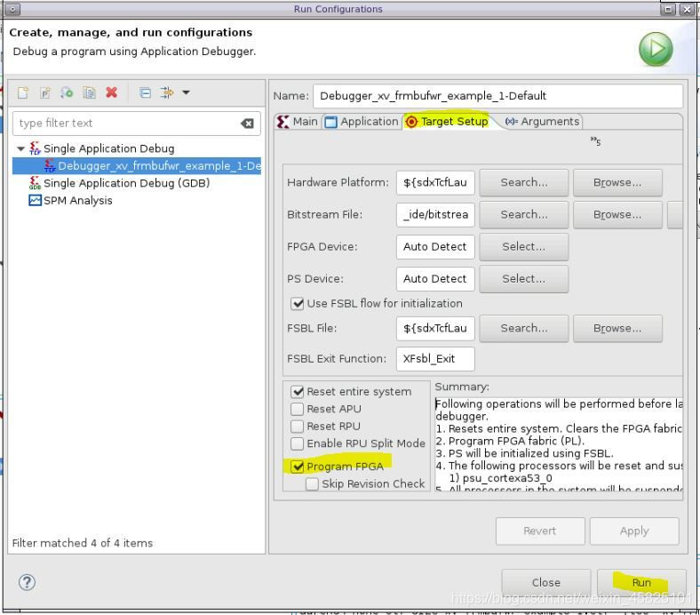The image size is (700, 615).
Task: Search for a Bitstream File
Action: pos(523,215)
